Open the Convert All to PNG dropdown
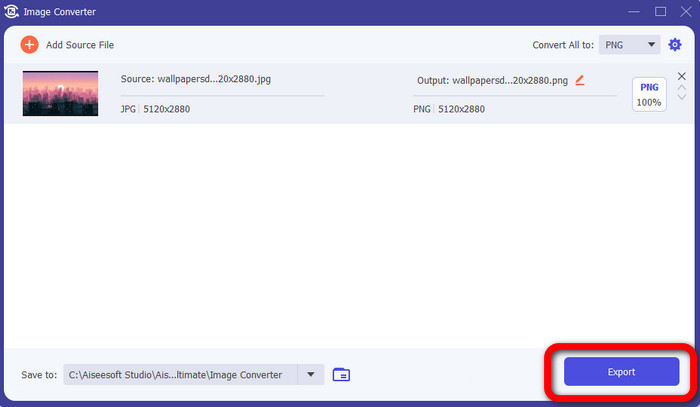 629,45
